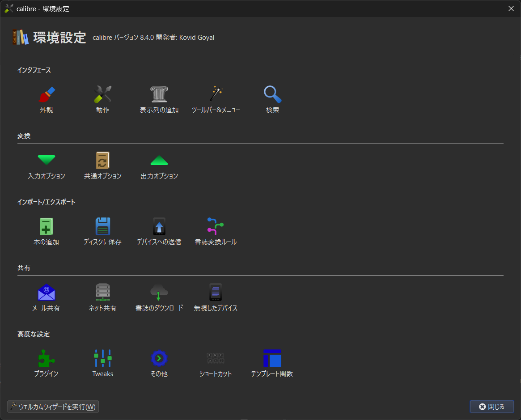
Task: Open デバイスへの送信 settings
Action: click(x=159, y=230)
